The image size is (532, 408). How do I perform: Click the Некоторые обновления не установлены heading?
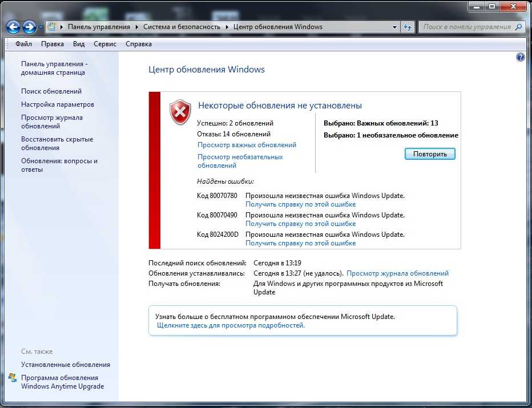point(280,106)
